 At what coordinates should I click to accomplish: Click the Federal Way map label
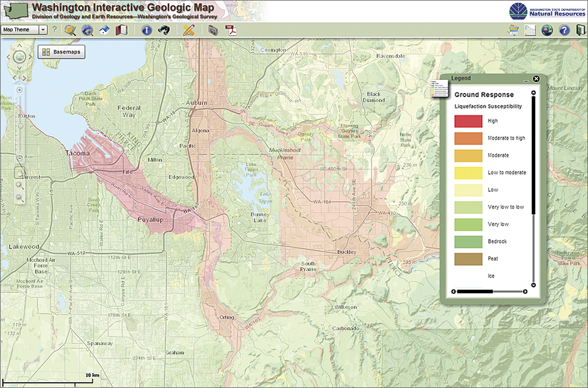click(x=129, y=112)
